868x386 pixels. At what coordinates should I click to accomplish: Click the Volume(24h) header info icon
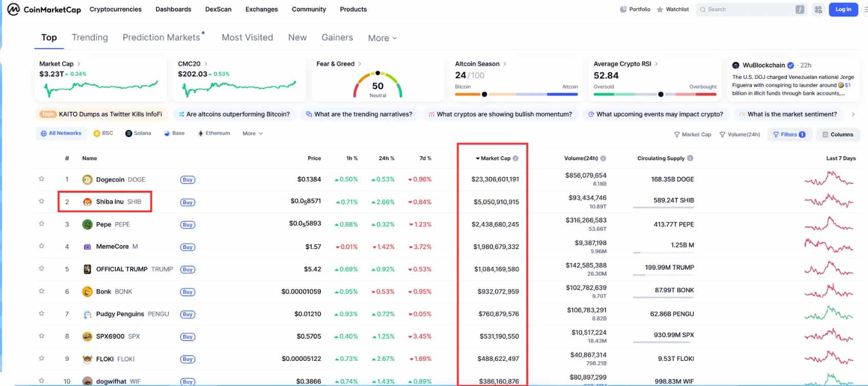603,158
